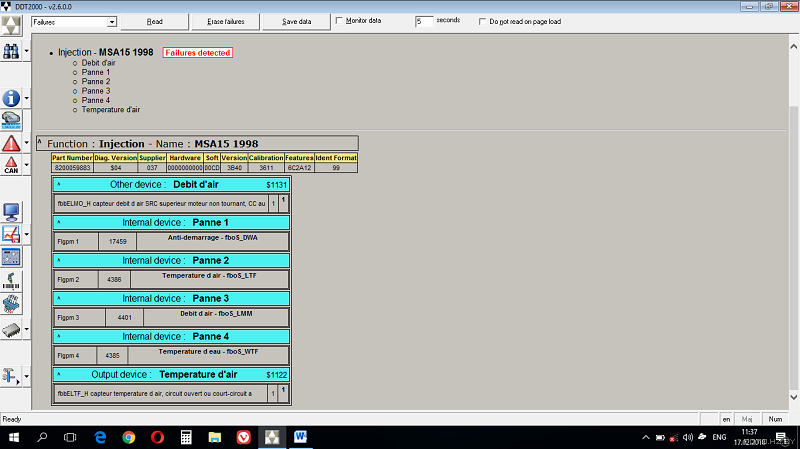Open the memory chip icon
This screenshot has height=449, width=800.
click(11, 330)
